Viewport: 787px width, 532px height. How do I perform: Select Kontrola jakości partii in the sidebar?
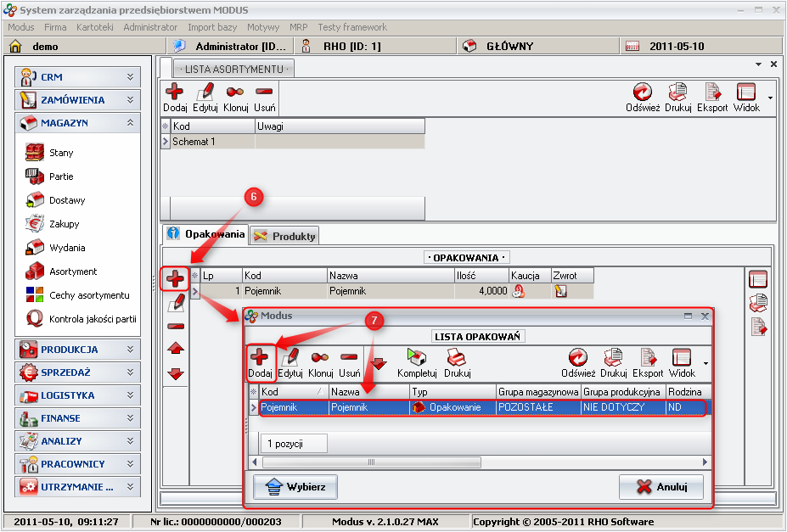point(74,319)
